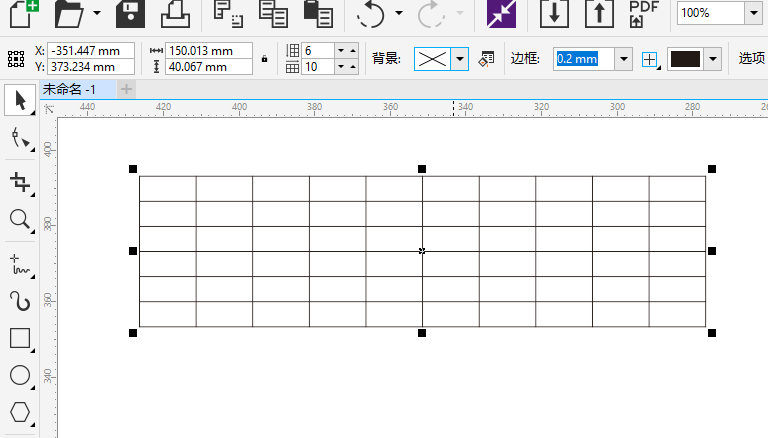Open the border width dropdown
This screenshot has height=438, width=768.
pyautogui.click(x=624, y=59)
